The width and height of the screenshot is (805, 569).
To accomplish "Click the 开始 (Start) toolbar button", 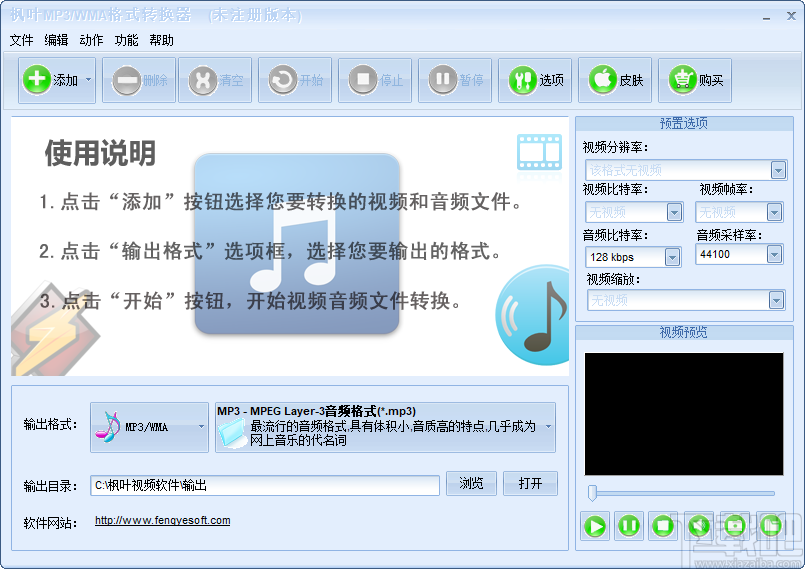I will click(x=295, y=80).
